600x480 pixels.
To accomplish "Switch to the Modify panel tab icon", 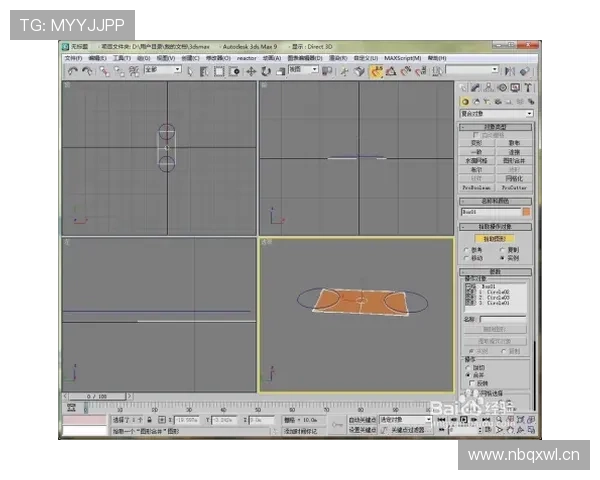I will (x=476, y=88).
